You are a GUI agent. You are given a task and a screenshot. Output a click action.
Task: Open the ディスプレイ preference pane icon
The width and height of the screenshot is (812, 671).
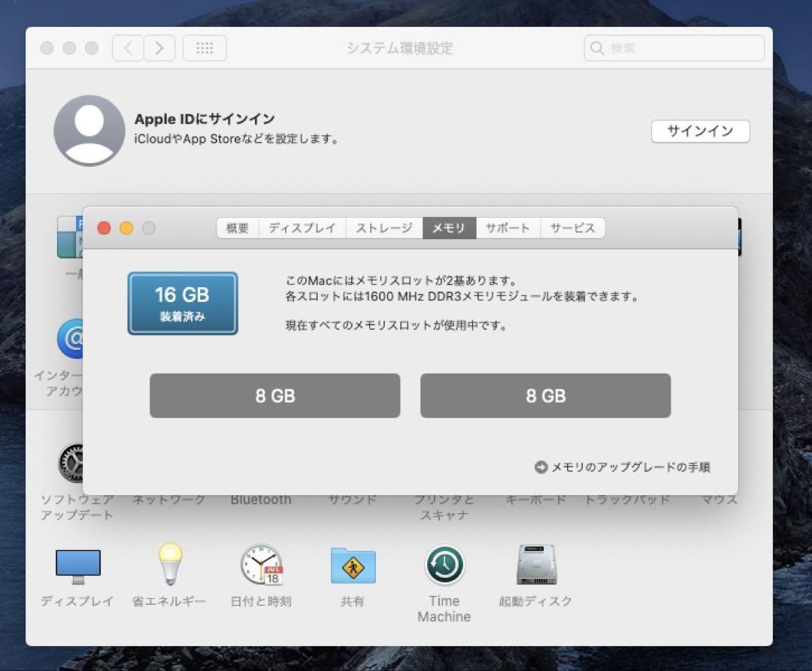click(77, 567)
